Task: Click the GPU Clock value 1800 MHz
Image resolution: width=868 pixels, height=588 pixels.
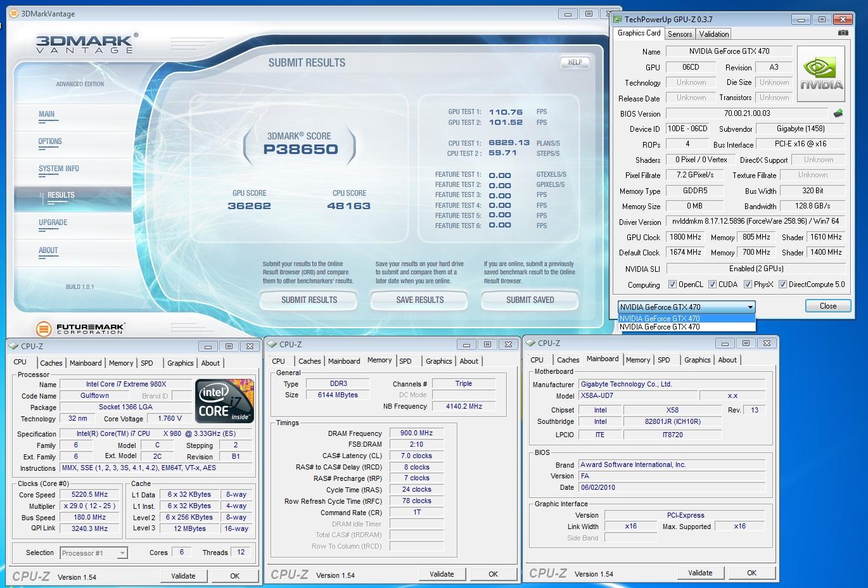Action: point(685,237)
